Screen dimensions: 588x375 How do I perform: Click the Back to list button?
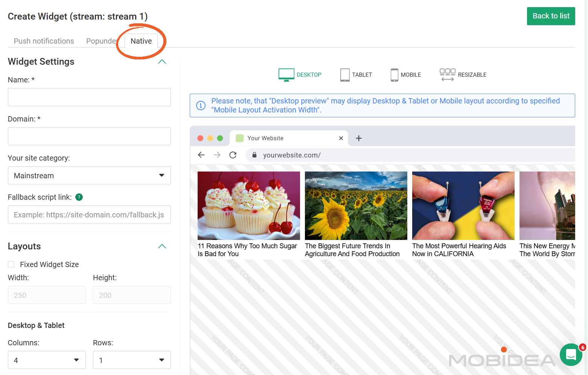(551, 16)
